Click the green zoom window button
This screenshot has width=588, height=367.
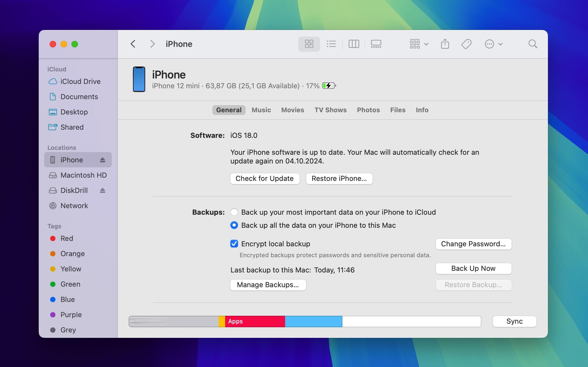click(x=75, y=44)
